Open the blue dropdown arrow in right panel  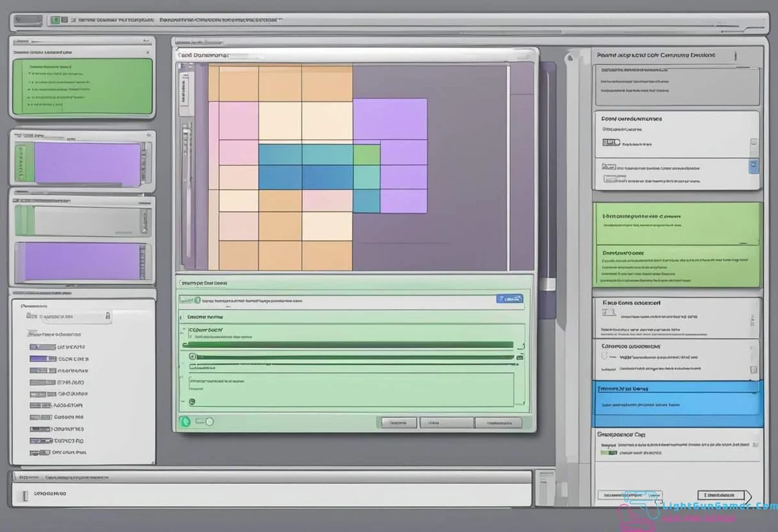pos(753,165)
